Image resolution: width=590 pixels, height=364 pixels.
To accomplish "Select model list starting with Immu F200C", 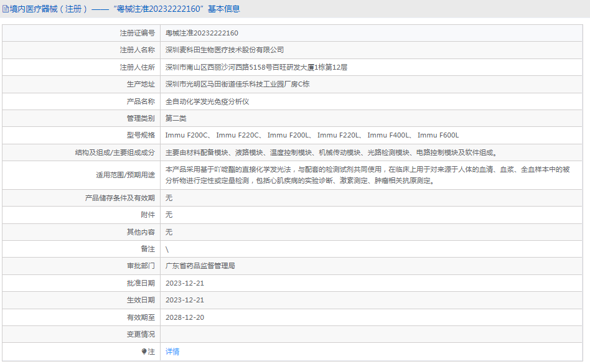I will click(x=312, y=136).
